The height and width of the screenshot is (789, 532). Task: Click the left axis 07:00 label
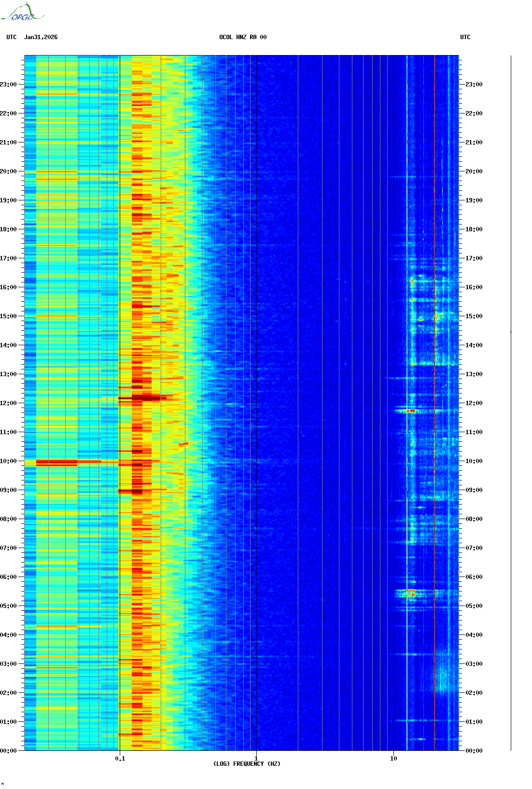8,548
